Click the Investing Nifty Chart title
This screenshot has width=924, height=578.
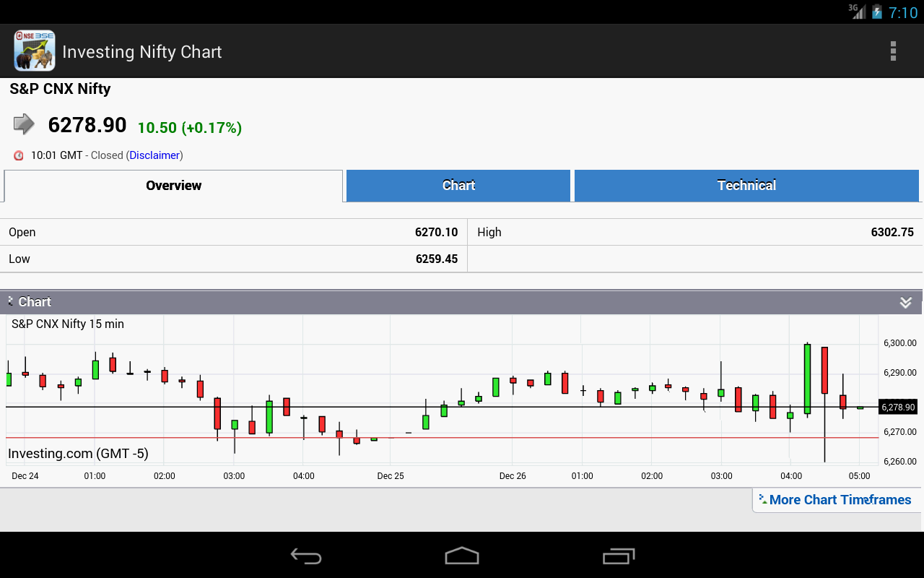click(142, 52)
